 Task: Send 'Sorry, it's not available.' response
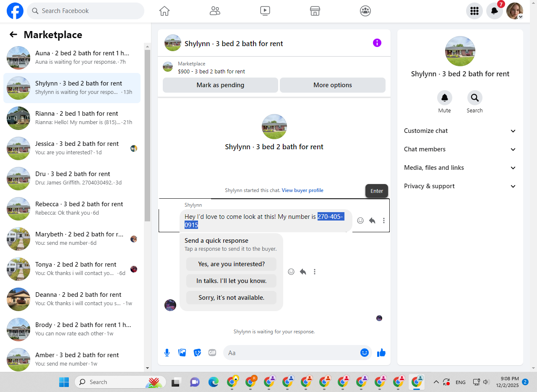232,298
